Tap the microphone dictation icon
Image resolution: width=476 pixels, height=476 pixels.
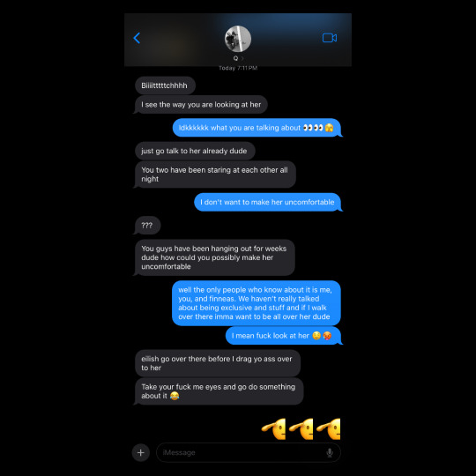pos(330,452)
